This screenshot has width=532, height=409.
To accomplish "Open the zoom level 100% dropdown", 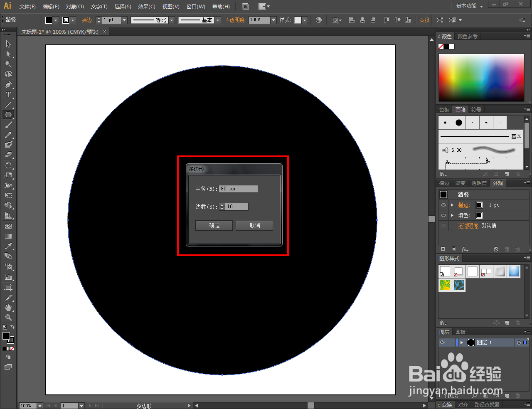I will click(x=40, y=406).
